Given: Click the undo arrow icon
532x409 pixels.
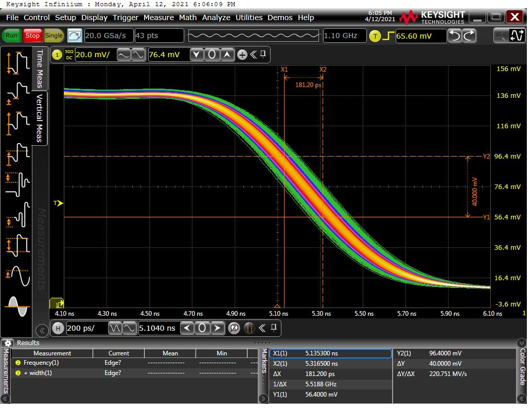Looking at the screenshot, I should point(454,36).
